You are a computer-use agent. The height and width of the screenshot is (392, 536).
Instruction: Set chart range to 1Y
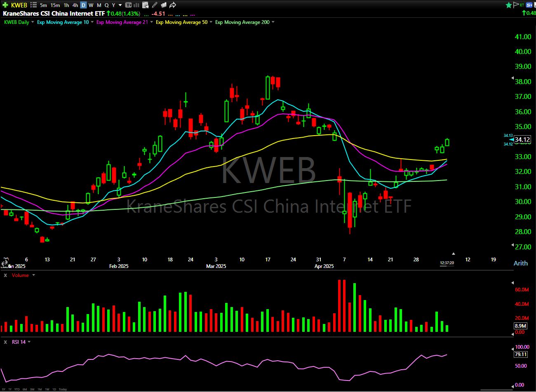[x=10, y=389]
